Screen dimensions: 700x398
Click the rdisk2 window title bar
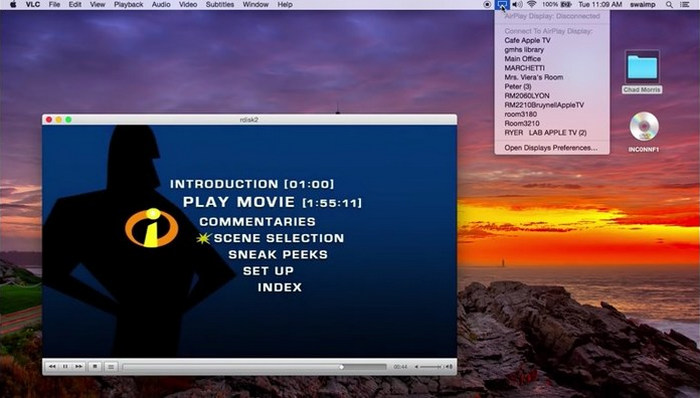click(x=249, y=120)
